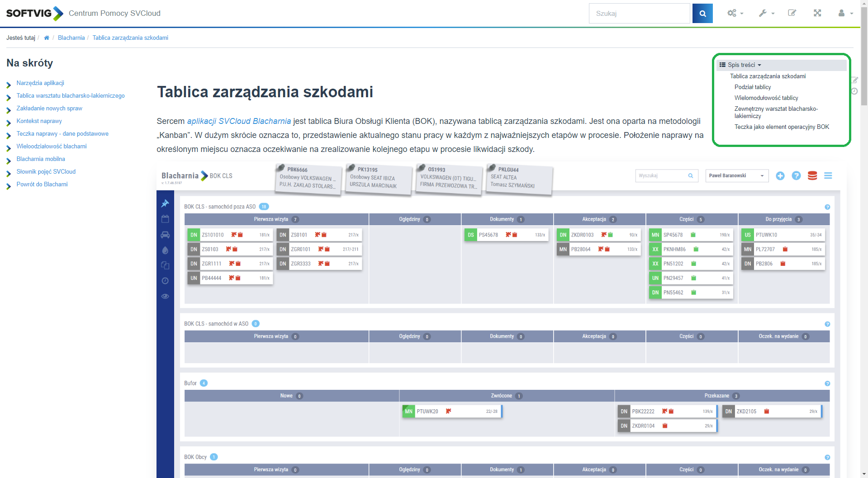Expand the Blacharnia mobilna chevron
868x478 pixels.
[9, 161]
